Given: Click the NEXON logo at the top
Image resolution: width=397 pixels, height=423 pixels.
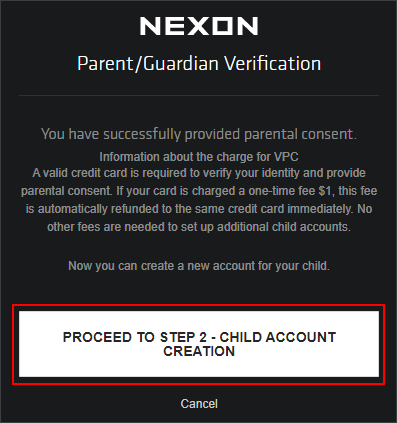Looking at the screenshot, I should [199, 26].
